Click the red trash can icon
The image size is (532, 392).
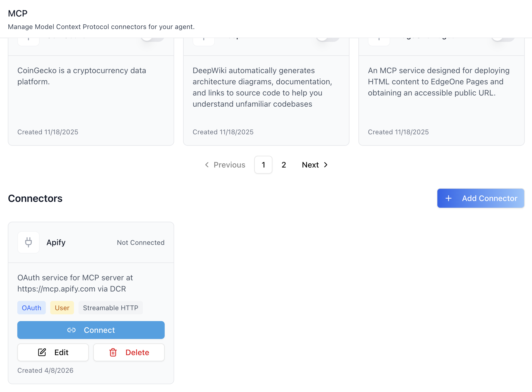click(x=113, y=352)
